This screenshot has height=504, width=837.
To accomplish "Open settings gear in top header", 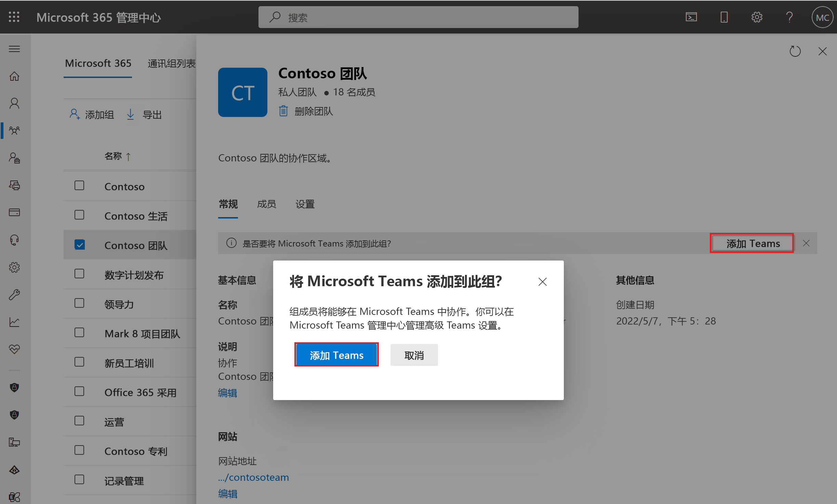I will tap(757, 17).
